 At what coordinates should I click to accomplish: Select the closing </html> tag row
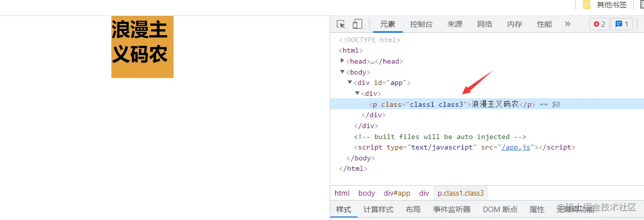coord(353,169)
